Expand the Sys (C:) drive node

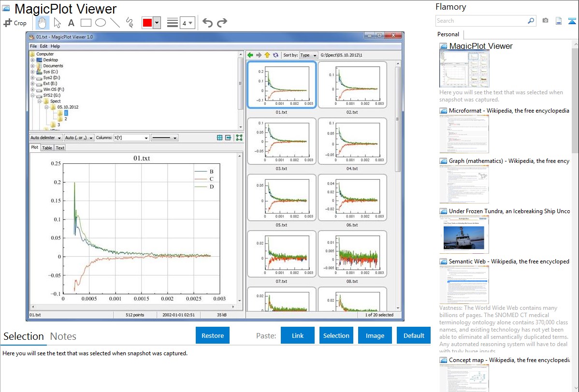[32, 72]
